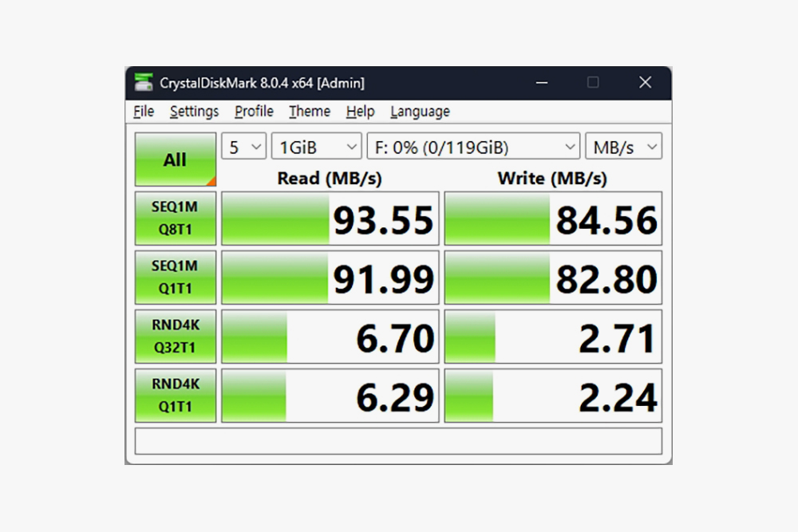This screenshot has width=798, height=532.
Task: Click the SEQ1M Q8T1 read result 93.55
Action: pos(330,219)
